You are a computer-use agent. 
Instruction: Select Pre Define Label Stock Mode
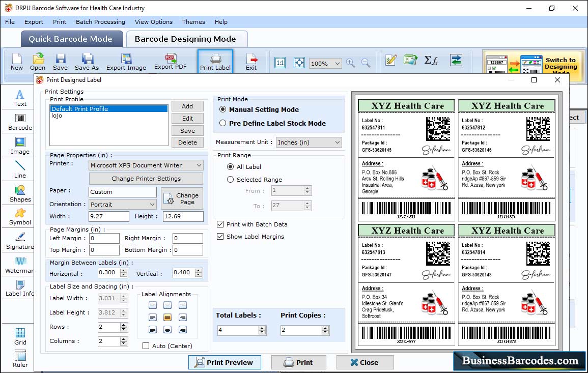click(223, 123)
